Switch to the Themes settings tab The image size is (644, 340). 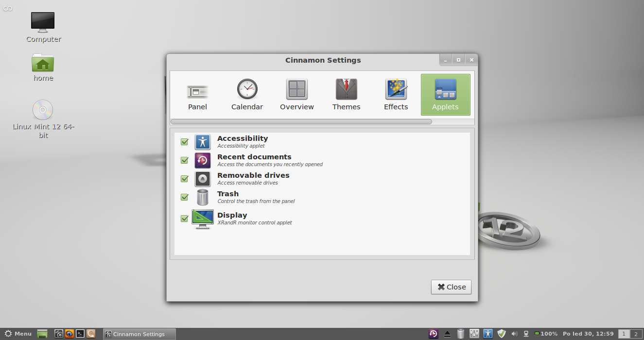(346, 95)
